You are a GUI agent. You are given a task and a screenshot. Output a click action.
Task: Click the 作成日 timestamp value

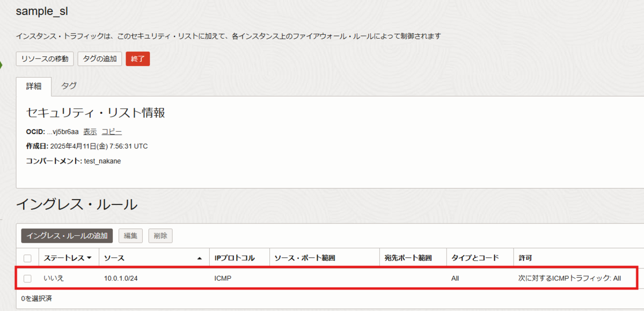(99, 146)
